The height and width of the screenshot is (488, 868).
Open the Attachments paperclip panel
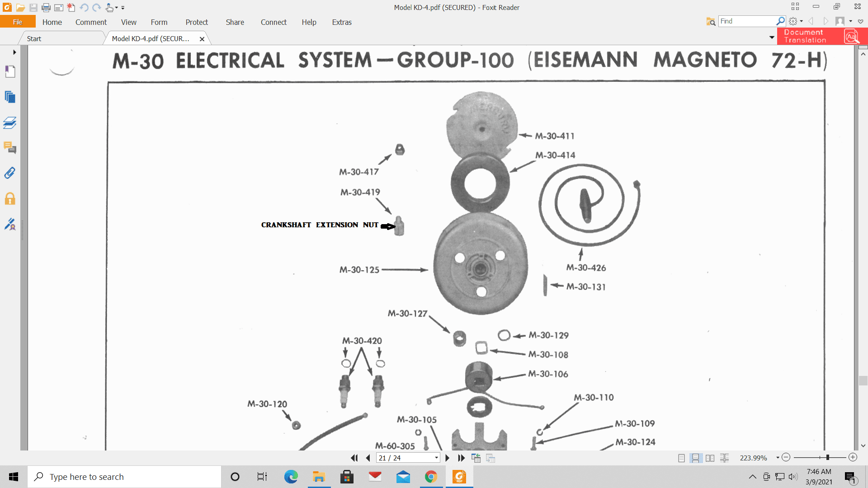click(10, 173)
